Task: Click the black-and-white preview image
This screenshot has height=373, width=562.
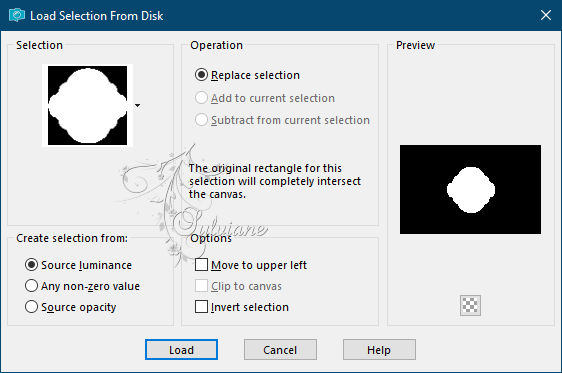Action: 470,190
